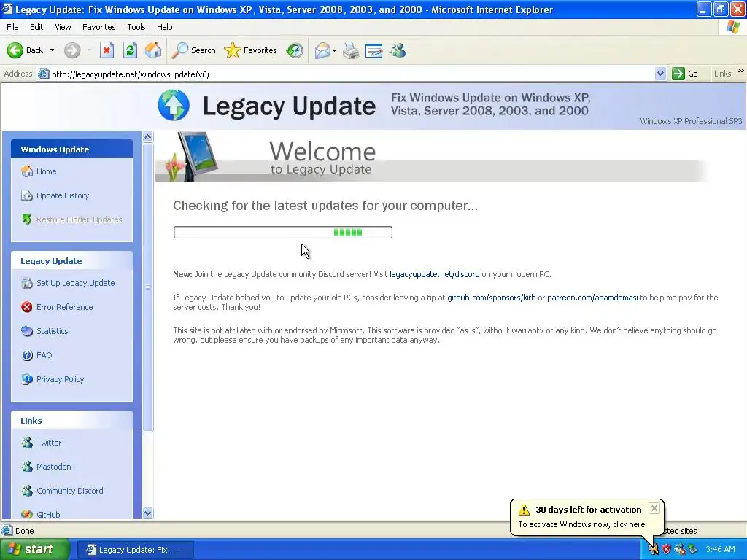Viewport: 747px width, 560px height.
Task: Close the activation balloon notification
Action: coord(654,508)
